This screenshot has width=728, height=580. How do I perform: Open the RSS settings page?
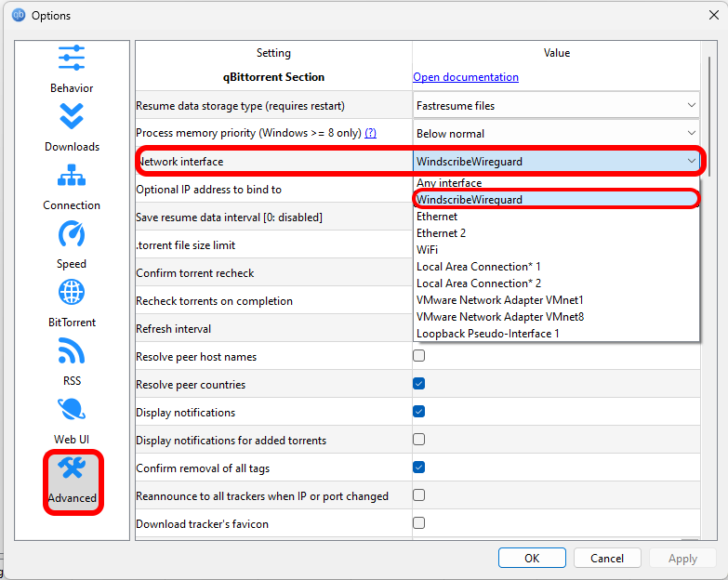click(x=72, y=362)
